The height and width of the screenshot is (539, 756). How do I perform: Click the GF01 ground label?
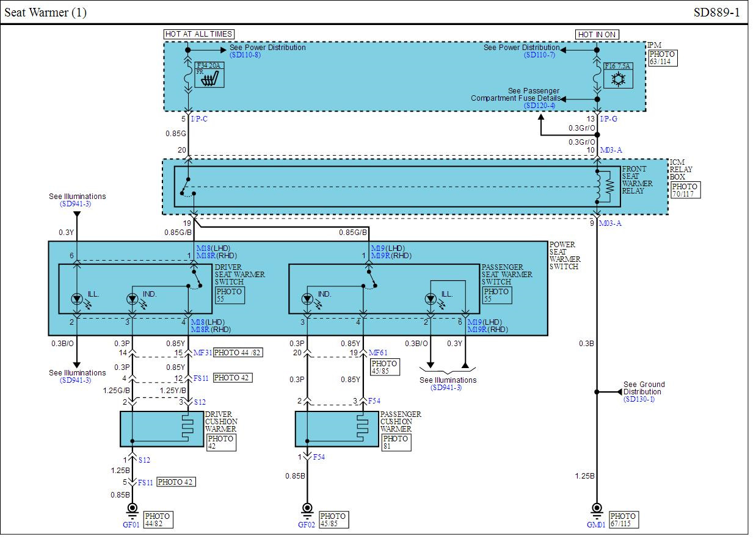[131, 524]
